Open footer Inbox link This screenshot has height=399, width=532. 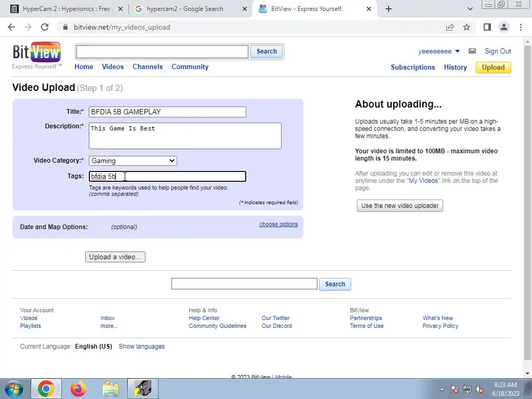(x=107, y=318)
